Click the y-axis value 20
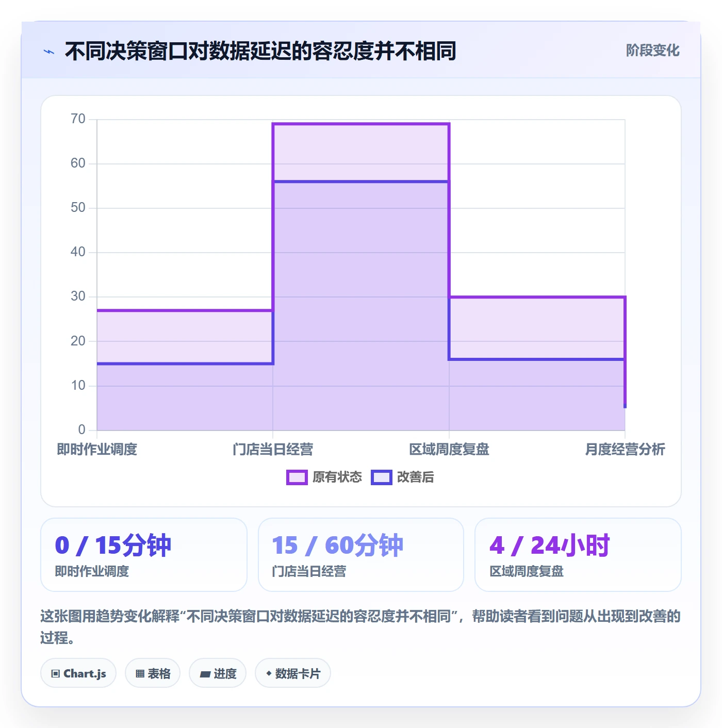Viewport: 722px width, 728px height. 78,341
